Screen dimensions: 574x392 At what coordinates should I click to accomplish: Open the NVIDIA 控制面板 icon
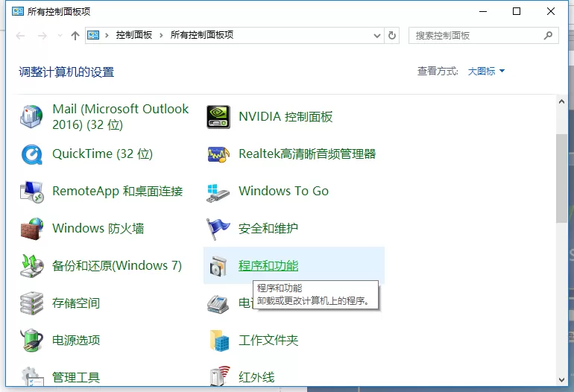pos(218,117)
